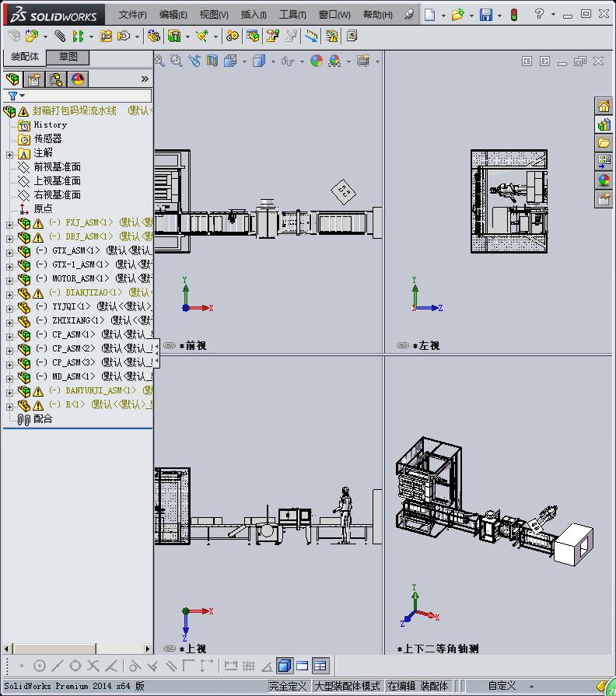Click the New Motion Study gear icon
The height and width of the screenshot is (696, 616).
pyautogui.click(x=232, y=36)
